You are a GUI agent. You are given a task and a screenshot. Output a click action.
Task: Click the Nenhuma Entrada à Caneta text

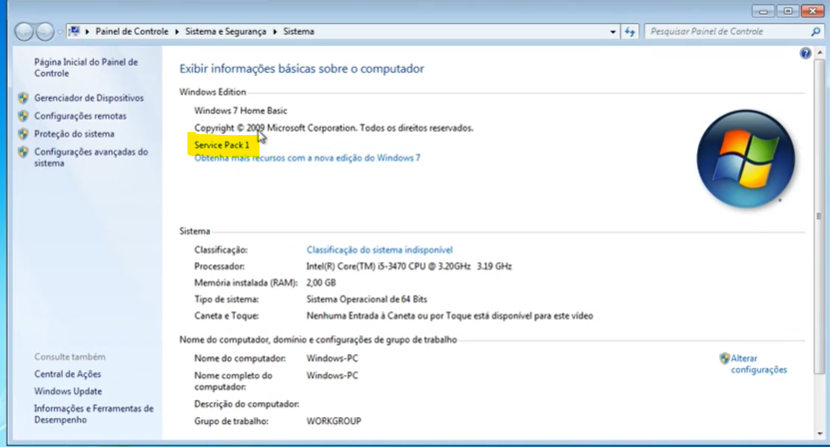pyautogui.click(x=449, y=316)
